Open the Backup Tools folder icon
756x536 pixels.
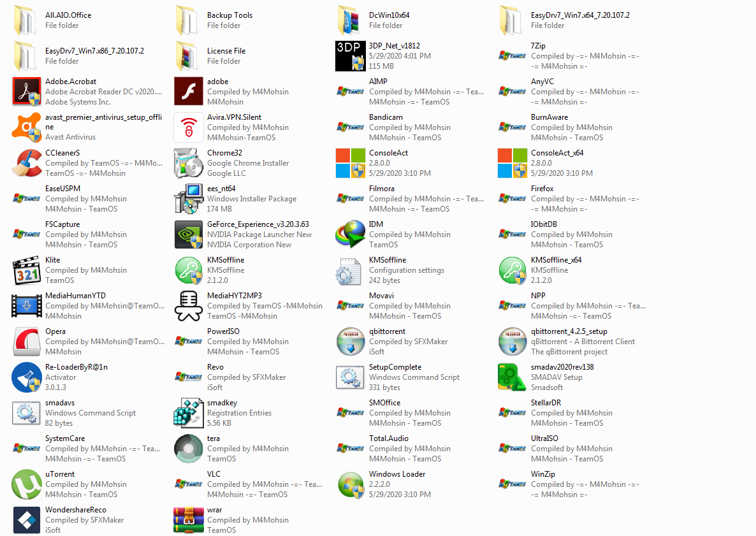tap(188, 20)
